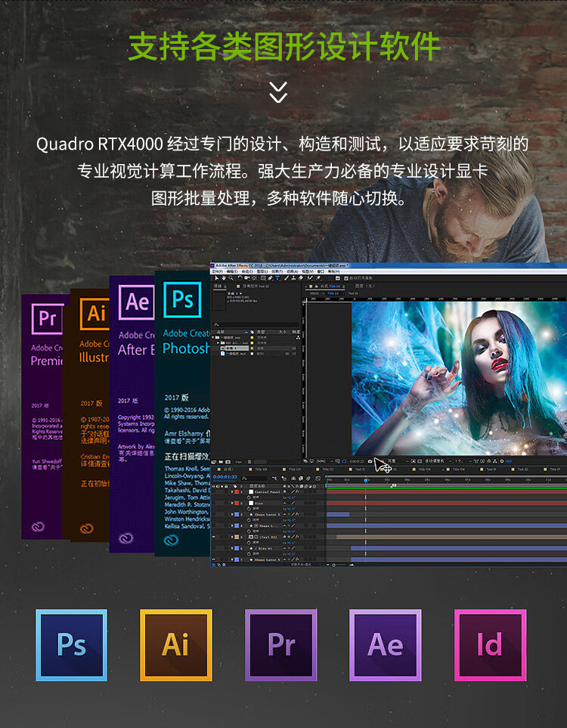Click the motion blur enable icon in timeline
Screen dimensions: 567x728
(308, 479)
